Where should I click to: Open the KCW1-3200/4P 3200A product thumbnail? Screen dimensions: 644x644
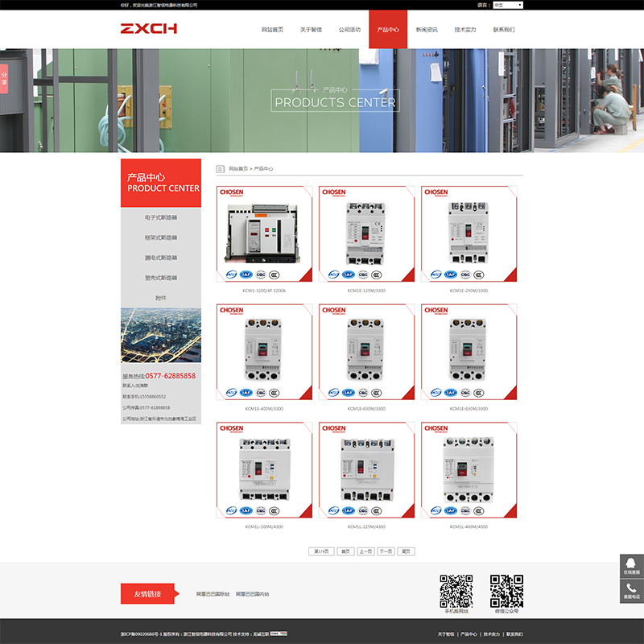pyautogui.click(x=264, y=235)
